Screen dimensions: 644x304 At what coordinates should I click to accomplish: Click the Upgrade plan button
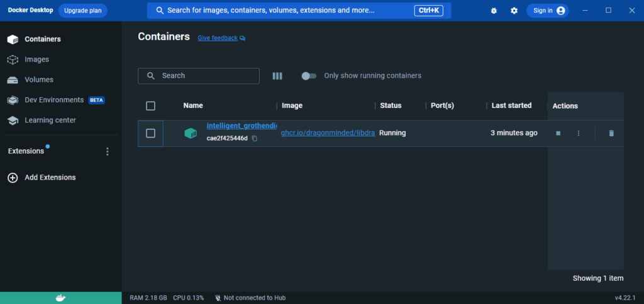click(83, 11)
